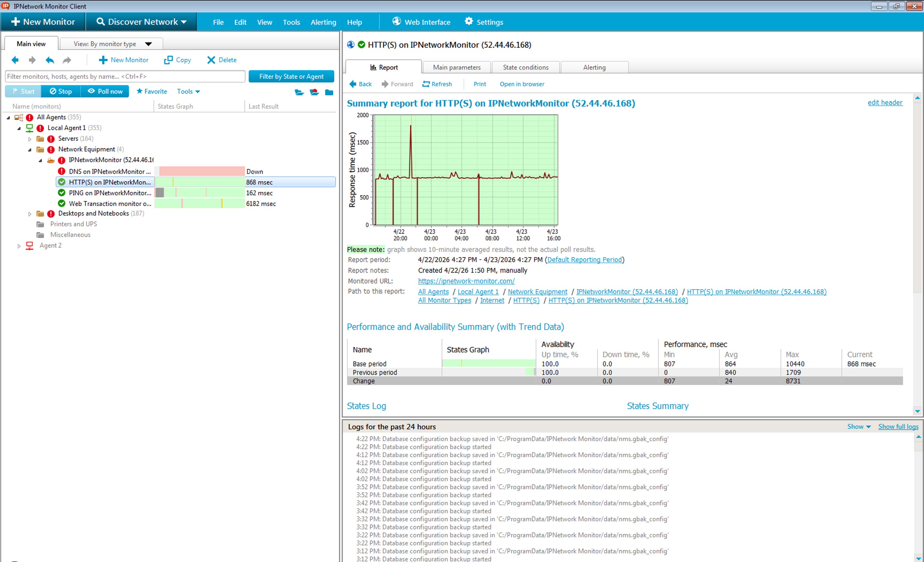The width and height of the screenshot is (924, 562).
Task: Open Settings from top bar
Action: pos(484,22)
